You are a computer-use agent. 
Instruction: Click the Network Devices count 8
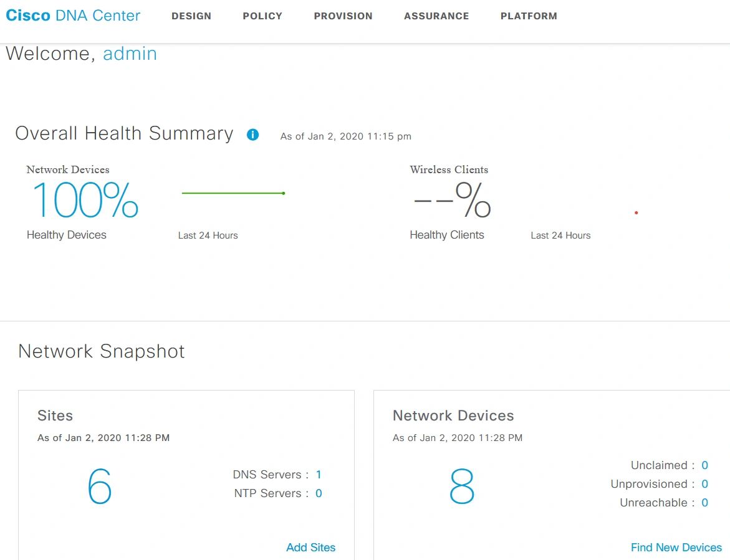(462, 486)
